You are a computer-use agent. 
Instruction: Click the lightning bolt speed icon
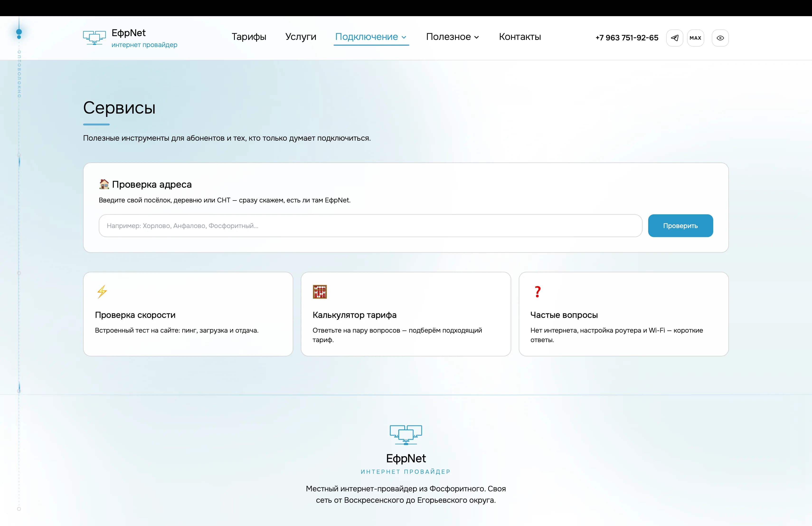tap(102, 292)
